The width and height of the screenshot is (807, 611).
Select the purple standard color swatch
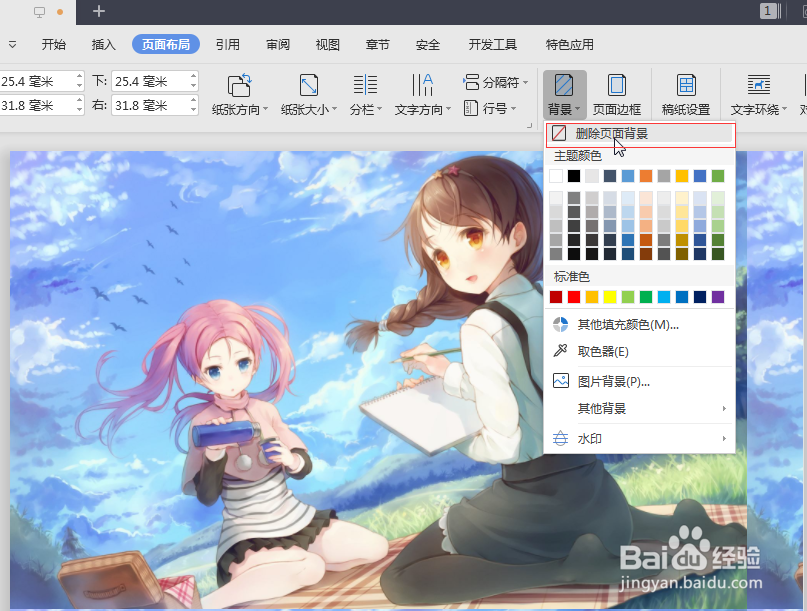point(718,297)
